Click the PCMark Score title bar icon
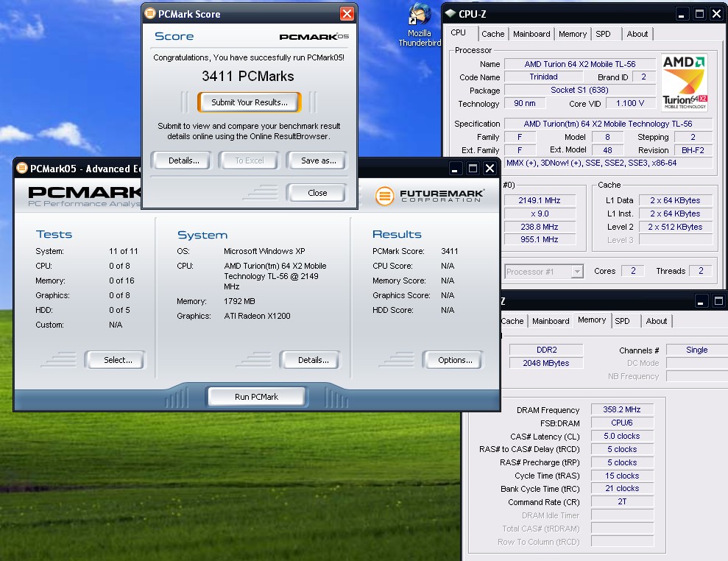This screenshot has height=561, width=728. coord(150,13)
